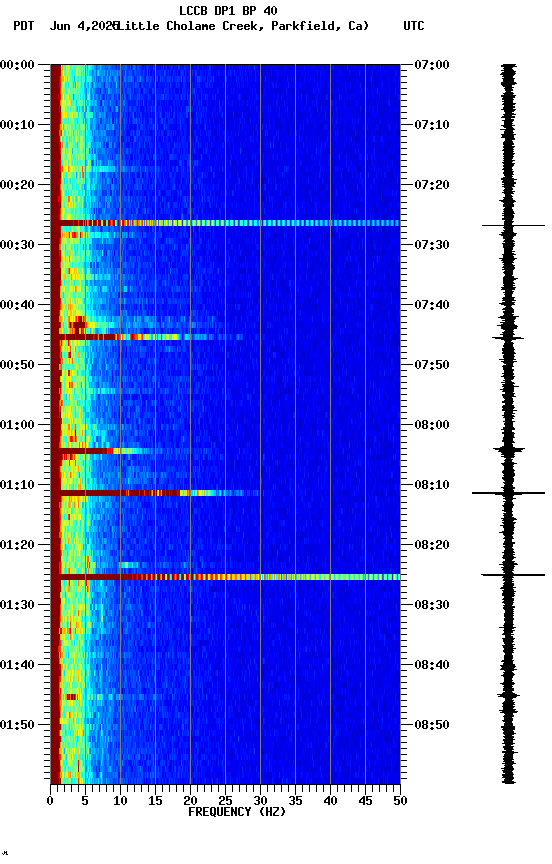The height and width of the screenshot is (864, 552).
Task: Click the '15' frequency axis label
Action: click(x=155, y=801)
